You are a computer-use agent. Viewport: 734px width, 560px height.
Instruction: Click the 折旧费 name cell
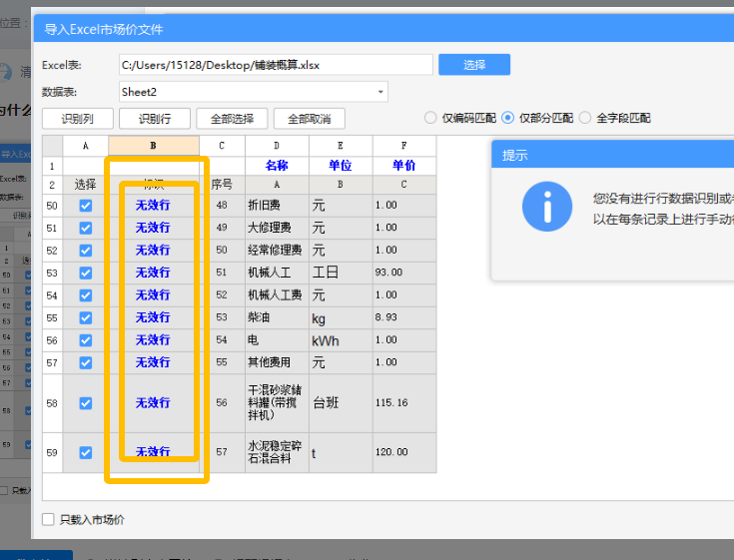(277, 206)
